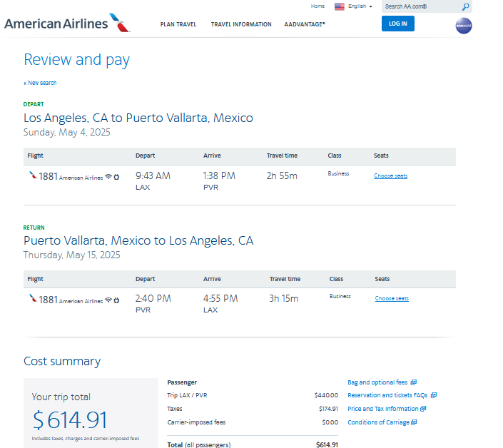
Task: Choose seats for the departing flight
Action: point(390,175)
